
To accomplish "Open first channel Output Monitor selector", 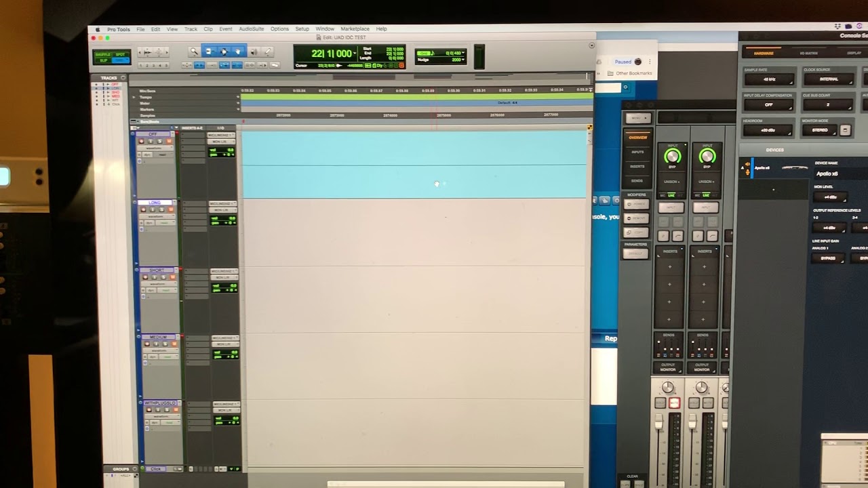I will (x=669, y=367).
